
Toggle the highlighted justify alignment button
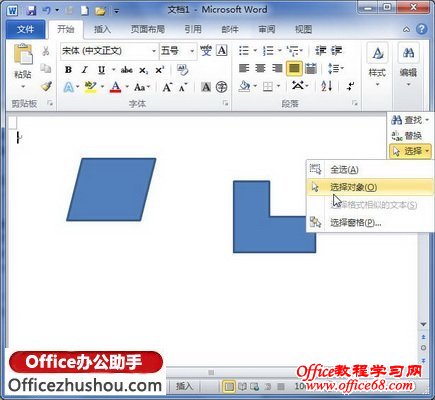[294, 69]
